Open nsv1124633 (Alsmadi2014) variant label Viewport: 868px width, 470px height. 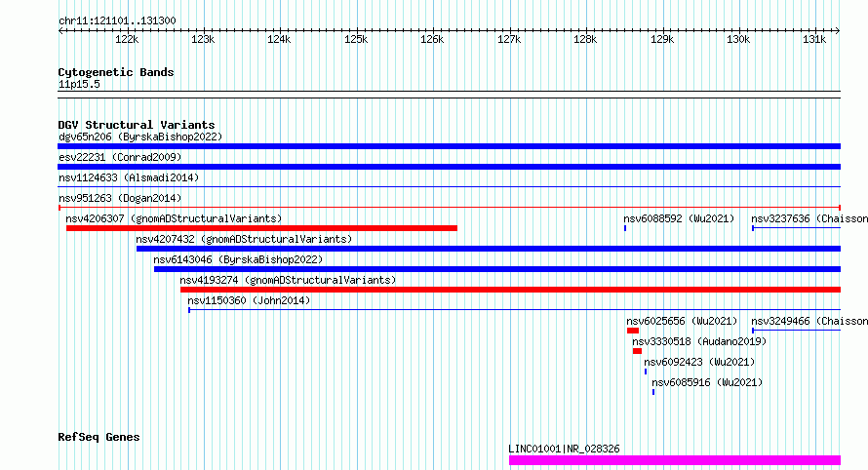[129, 177]
